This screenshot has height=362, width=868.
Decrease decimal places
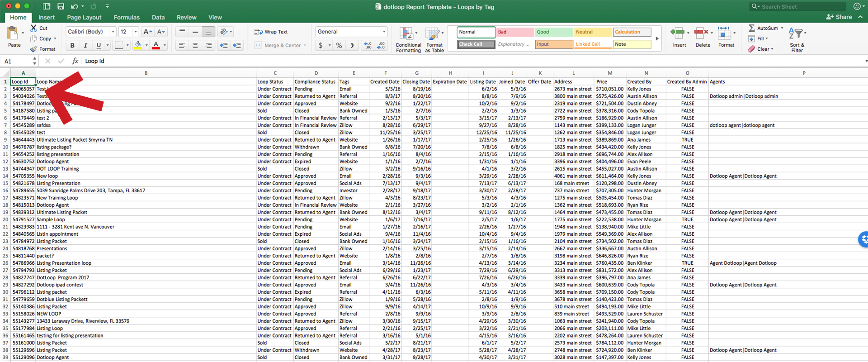click(x=382, y=45)
